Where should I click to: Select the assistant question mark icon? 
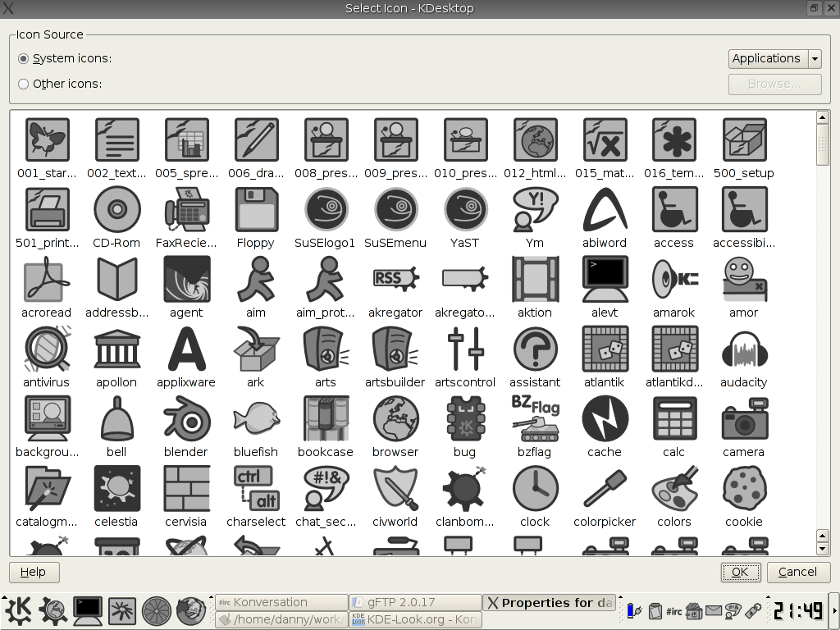(535, 349)
